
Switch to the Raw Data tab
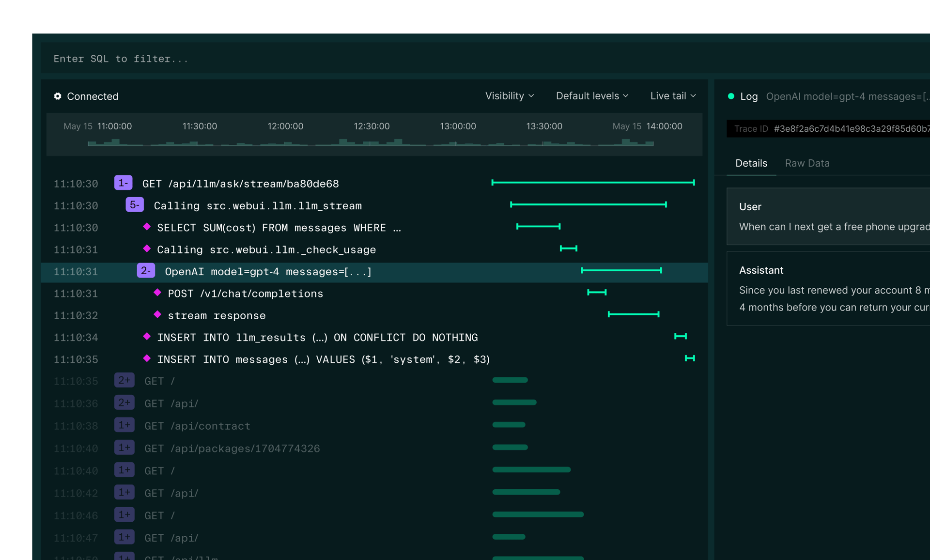pos(806,163)
